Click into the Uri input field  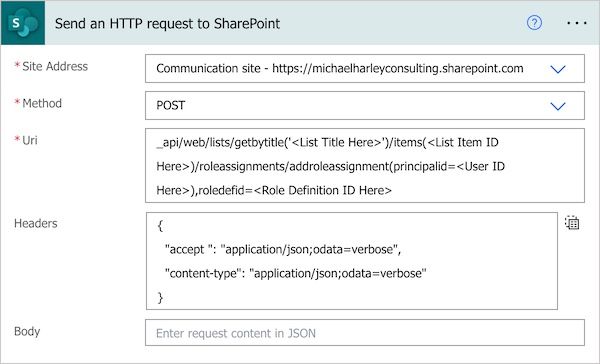pyautogui.click(x=365, y=165)
